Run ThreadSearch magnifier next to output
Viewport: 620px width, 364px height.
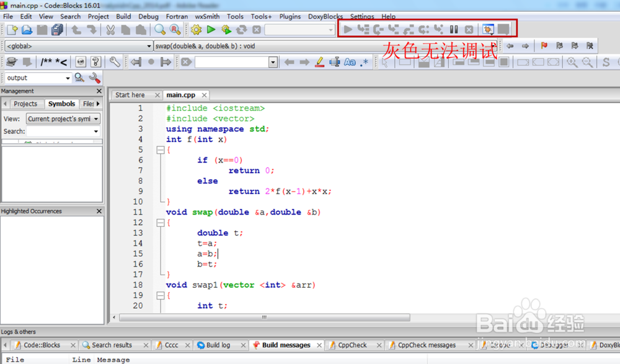click(x=79, y=78)
